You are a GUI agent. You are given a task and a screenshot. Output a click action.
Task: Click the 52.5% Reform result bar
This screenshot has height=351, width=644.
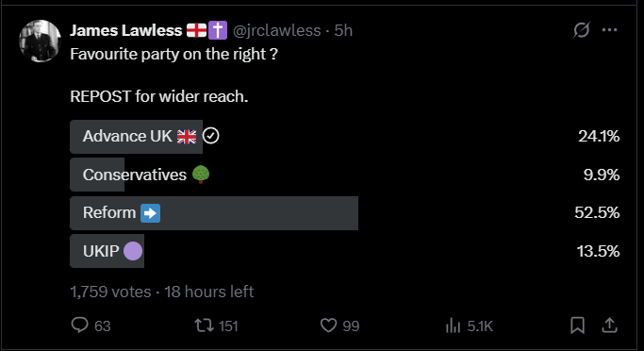point(214,213)
